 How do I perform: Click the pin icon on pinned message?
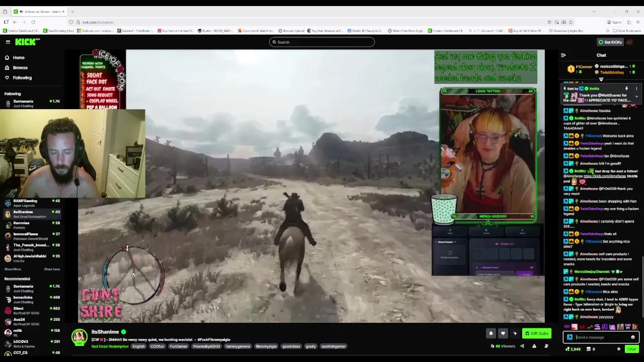tap(626, 88)
